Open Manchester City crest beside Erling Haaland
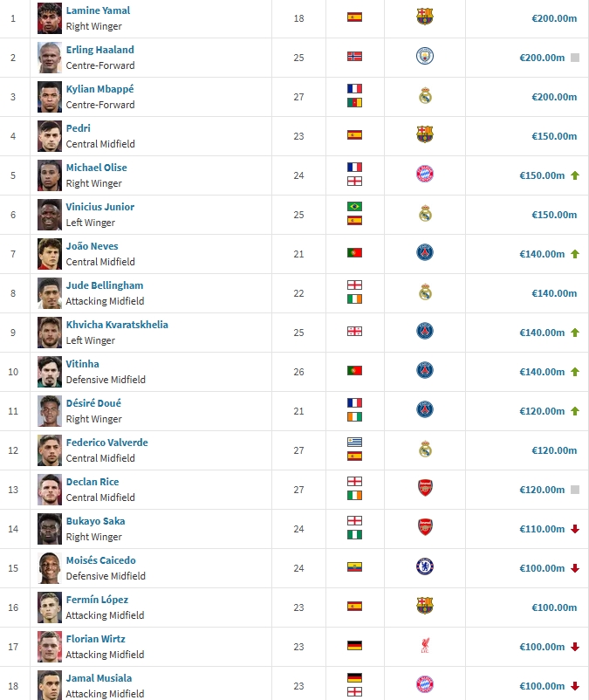This screenshot has height=700, width=589. [x=425, y=56]
